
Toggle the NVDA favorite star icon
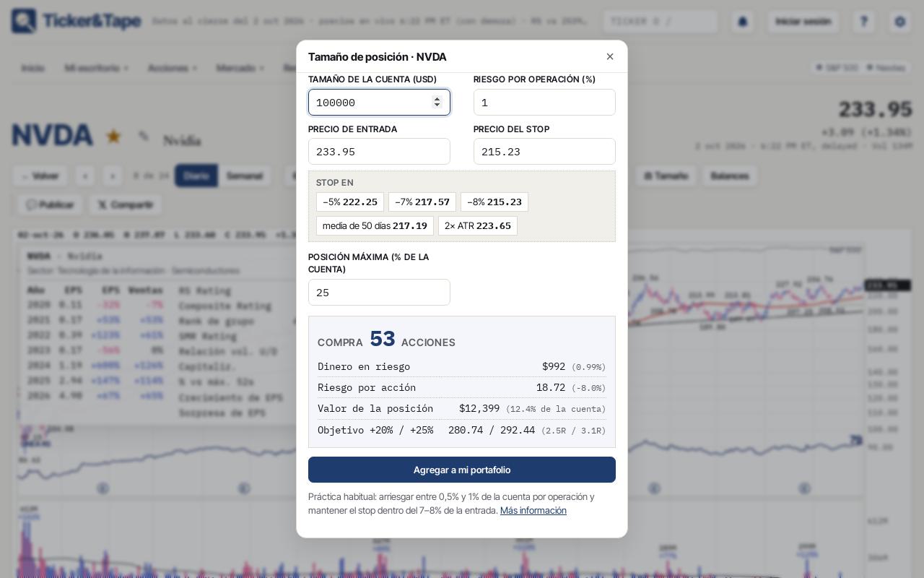pos(113,136)
